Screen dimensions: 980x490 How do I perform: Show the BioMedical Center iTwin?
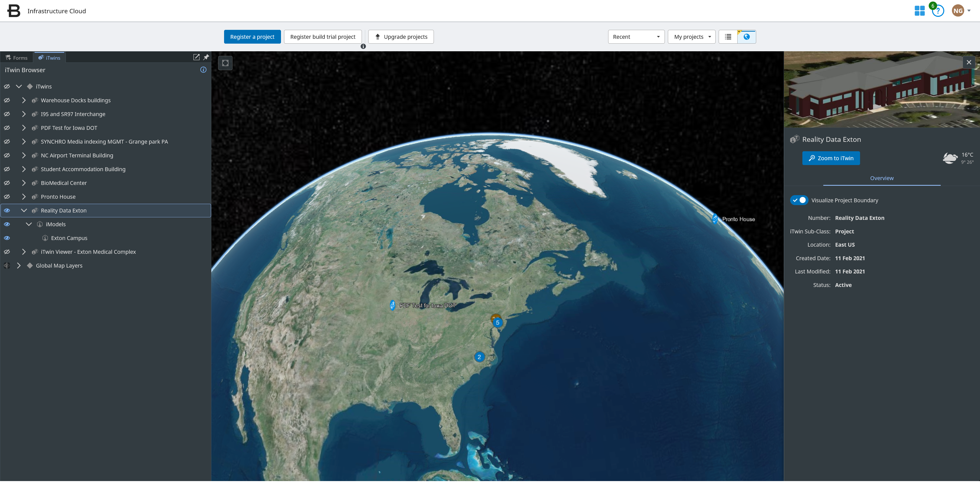coord(7,183)
